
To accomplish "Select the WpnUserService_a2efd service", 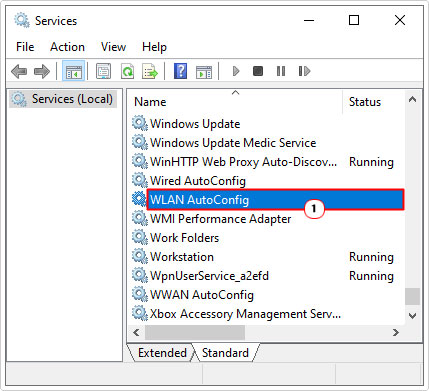I will pyautogui.click(x=209, y=276).
